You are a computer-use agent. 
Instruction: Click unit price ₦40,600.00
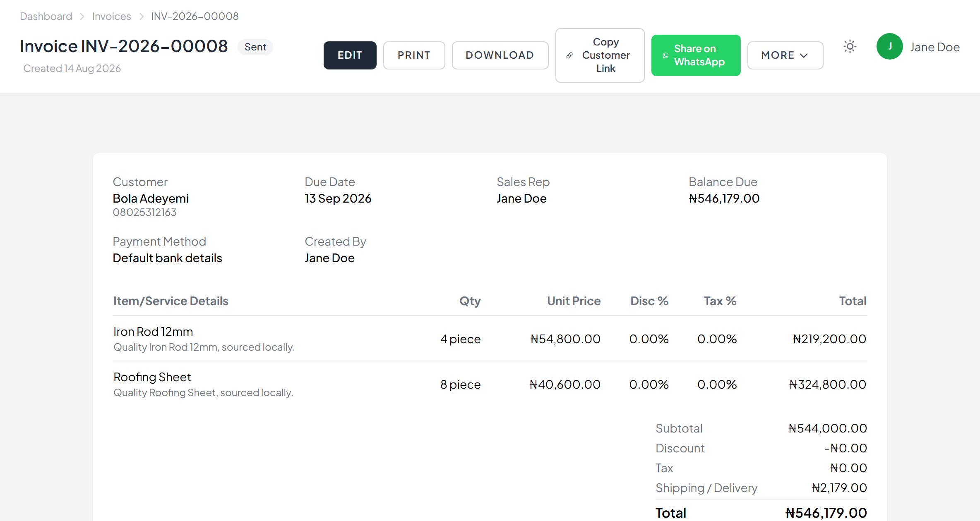pos(564,385)
